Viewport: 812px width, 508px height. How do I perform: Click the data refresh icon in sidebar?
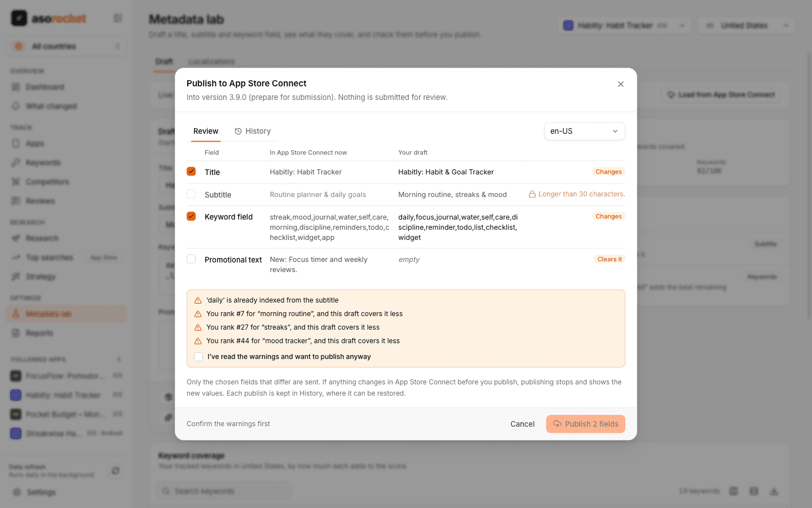point(116,471)
